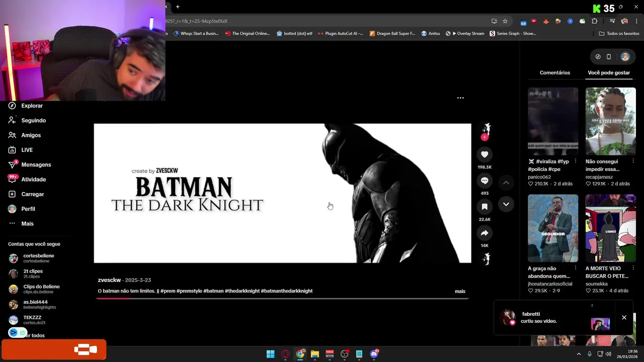The height and width of the screenshot is (362, 644).
Task: Open Windows Start button on taskbar
Action: [x=271, y=354]
